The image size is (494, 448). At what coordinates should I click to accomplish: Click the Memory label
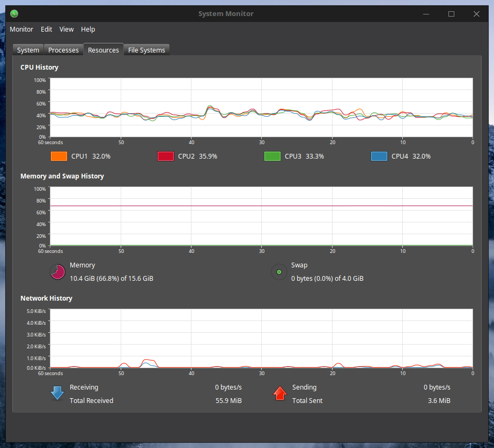pyautogui.click(x=82, y=265)
